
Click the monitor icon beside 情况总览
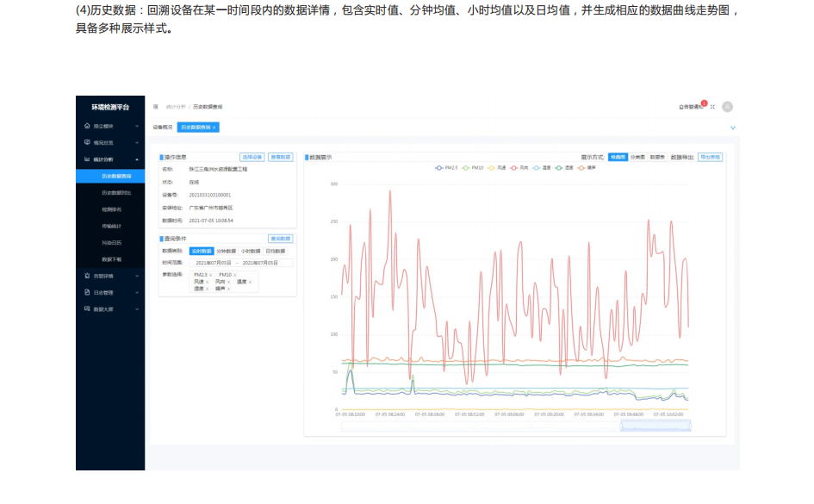click(x=87, y=142)
